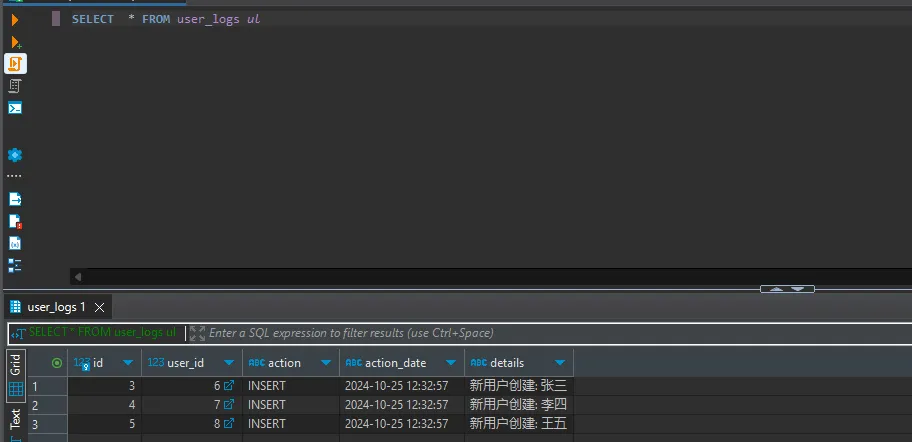Click the grid icon below Grid label
This screenshot has height=442, width=912.
16,388
